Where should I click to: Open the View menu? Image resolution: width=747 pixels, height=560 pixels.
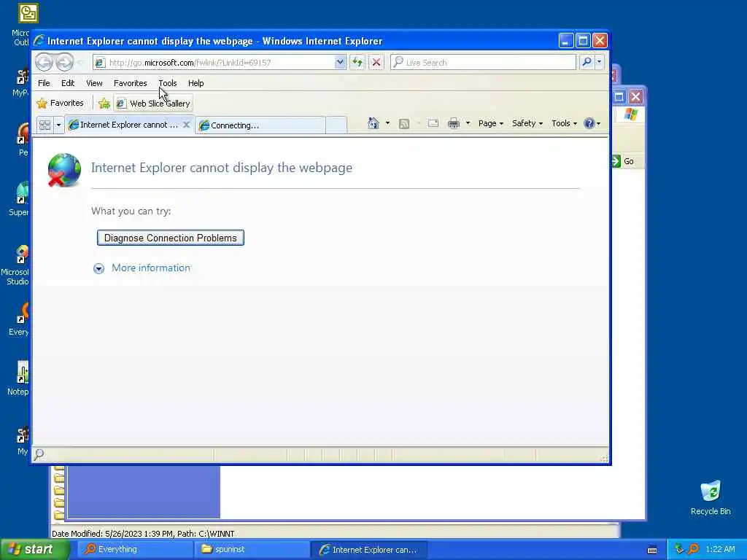(94, 83)
